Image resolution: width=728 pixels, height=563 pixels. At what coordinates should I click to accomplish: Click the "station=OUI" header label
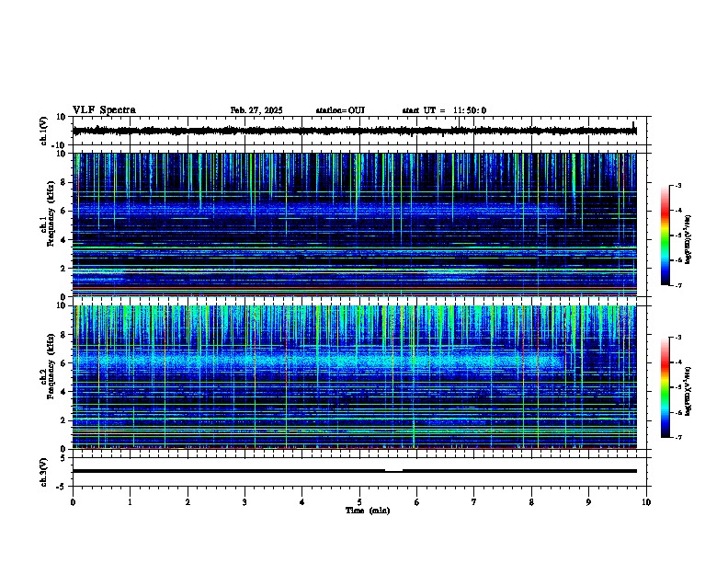click(x=340, y=110)
